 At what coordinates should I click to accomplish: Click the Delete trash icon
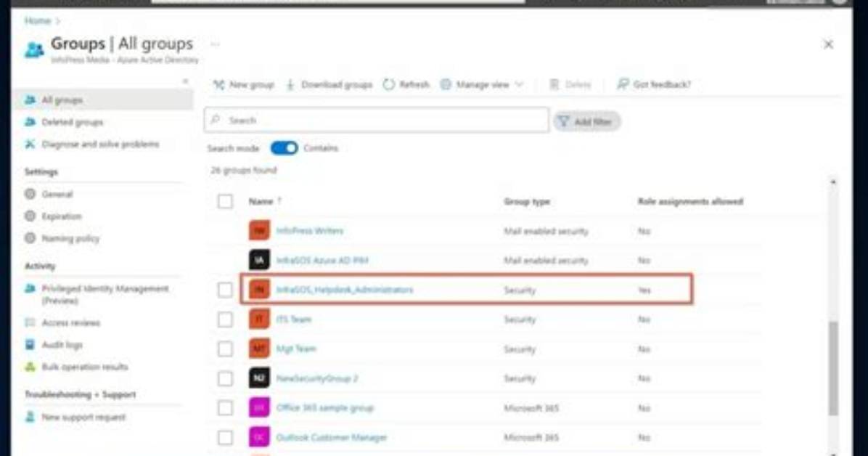(x=554, y=84)
